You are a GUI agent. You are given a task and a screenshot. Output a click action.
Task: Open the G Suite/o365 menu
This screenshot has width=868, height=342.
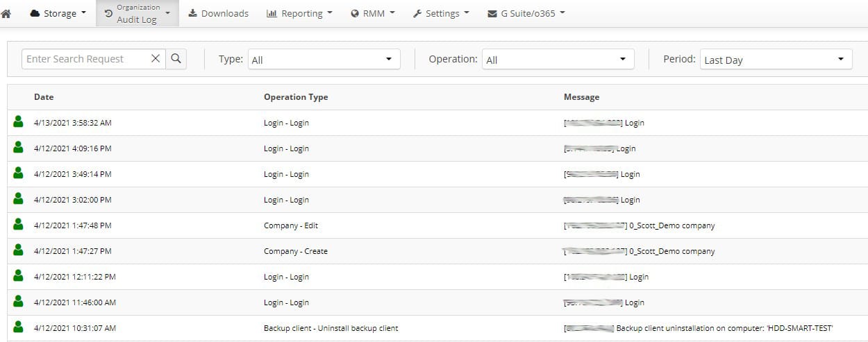(x=526, y=13)
